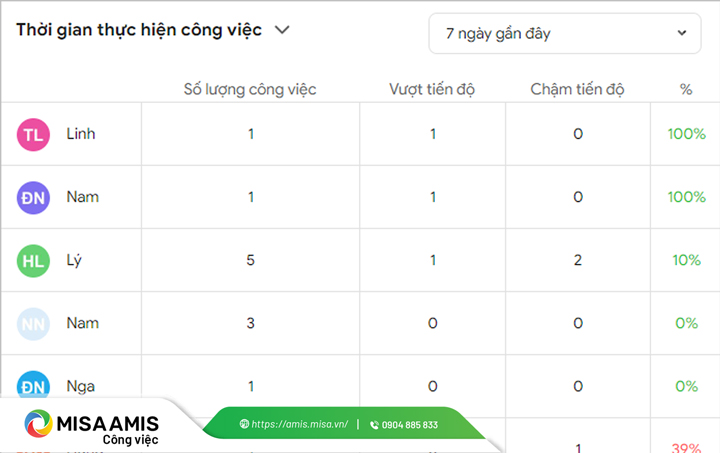Open the https://amis.misa.vn/ link
The image size is (720, 453).
pos(299,424)
